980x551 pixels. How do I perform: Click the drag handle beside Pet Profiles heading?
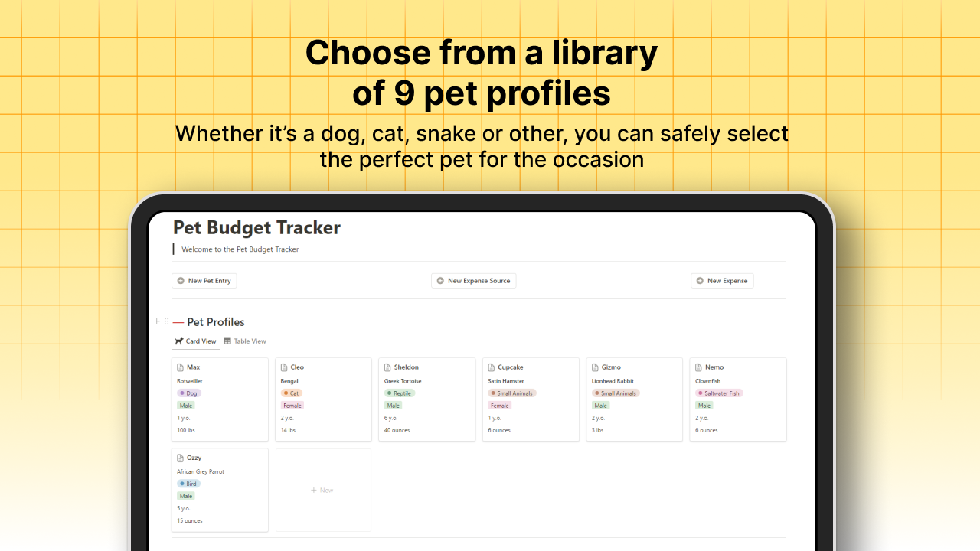tap(166, 321)
